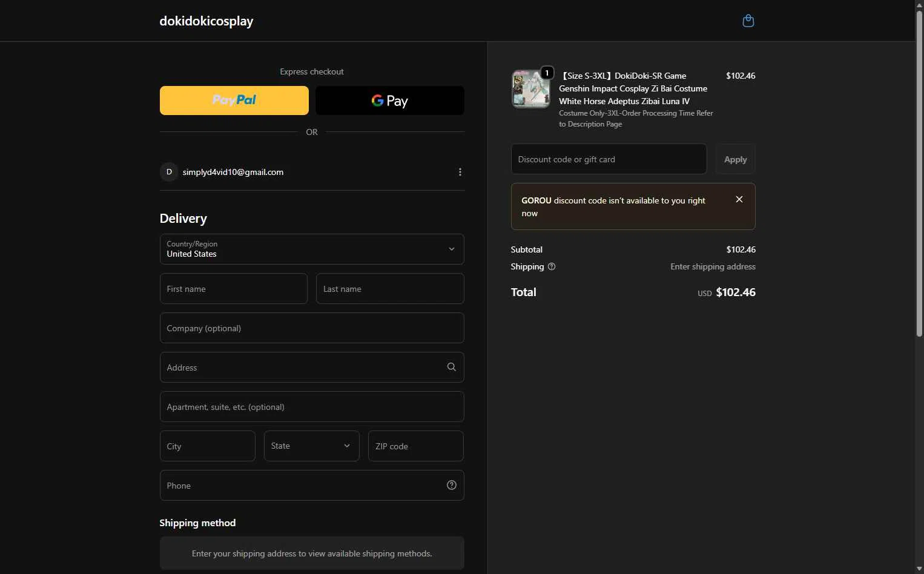
Task: Click the phone field help icon
Action: [451, 485]
